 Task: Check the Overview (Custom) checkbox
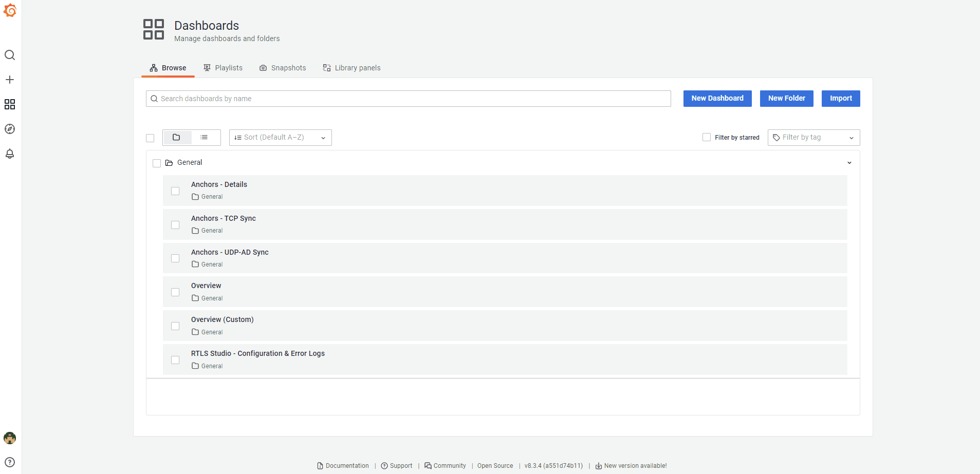coord(175,326)
